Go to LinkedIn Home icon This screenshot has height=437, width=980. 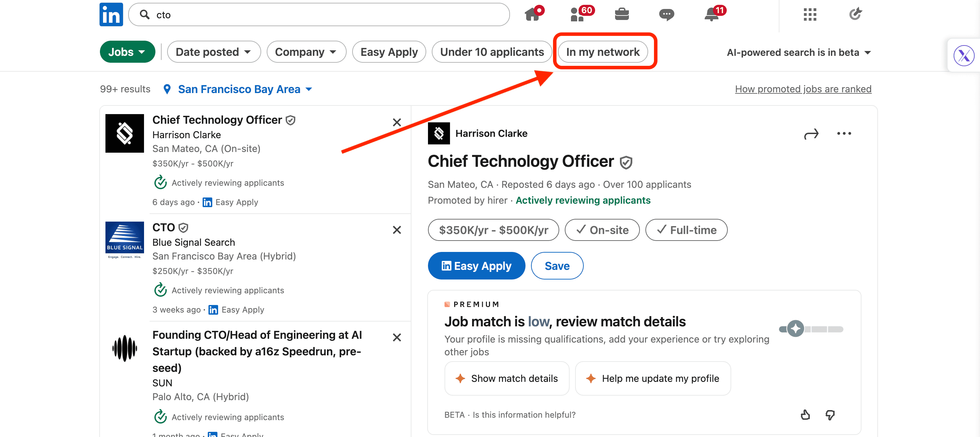532,14
